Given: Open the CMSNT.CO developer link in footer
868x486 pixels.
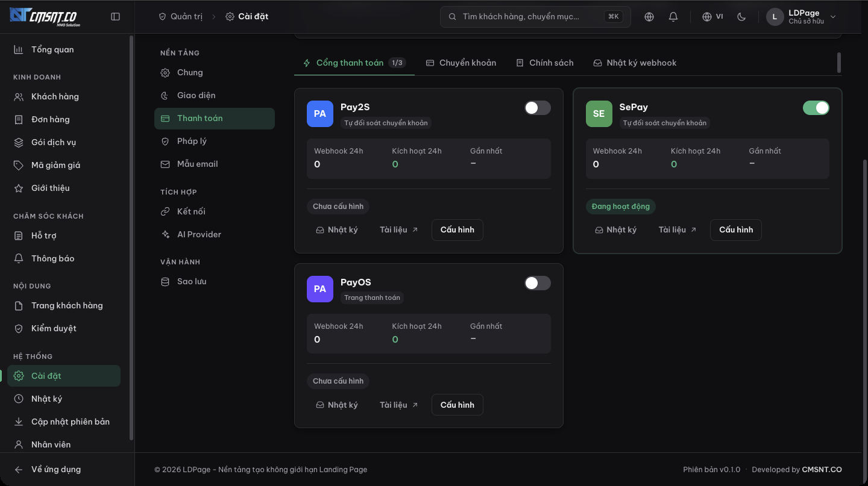Looking at the screenshot, I should tap(822, 470).
